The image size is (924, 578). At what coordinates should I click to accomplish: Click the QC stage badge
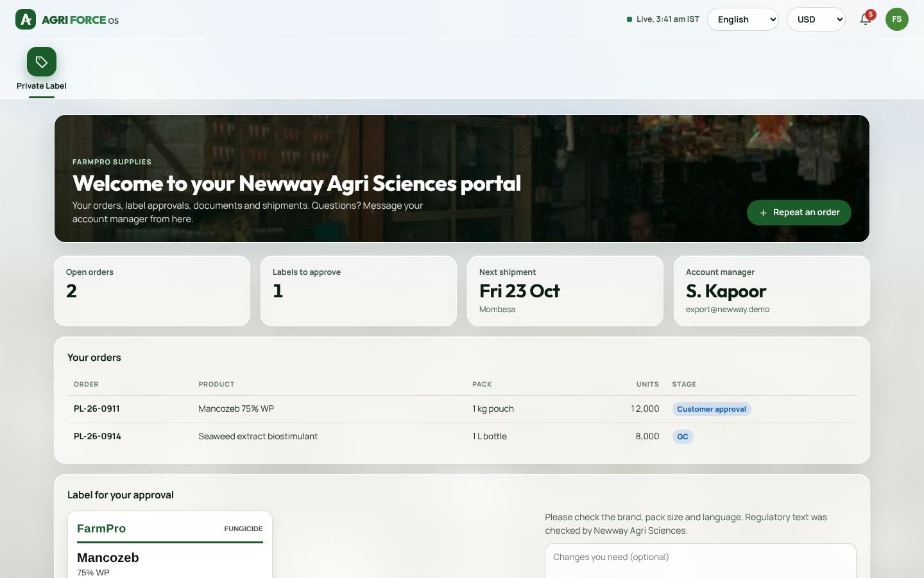click(683, 437)
